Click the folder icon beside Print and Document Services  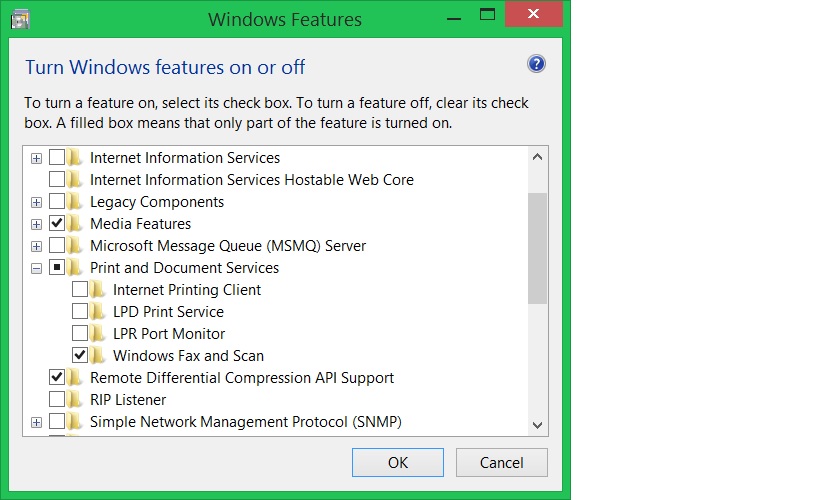tap(75, 267)
